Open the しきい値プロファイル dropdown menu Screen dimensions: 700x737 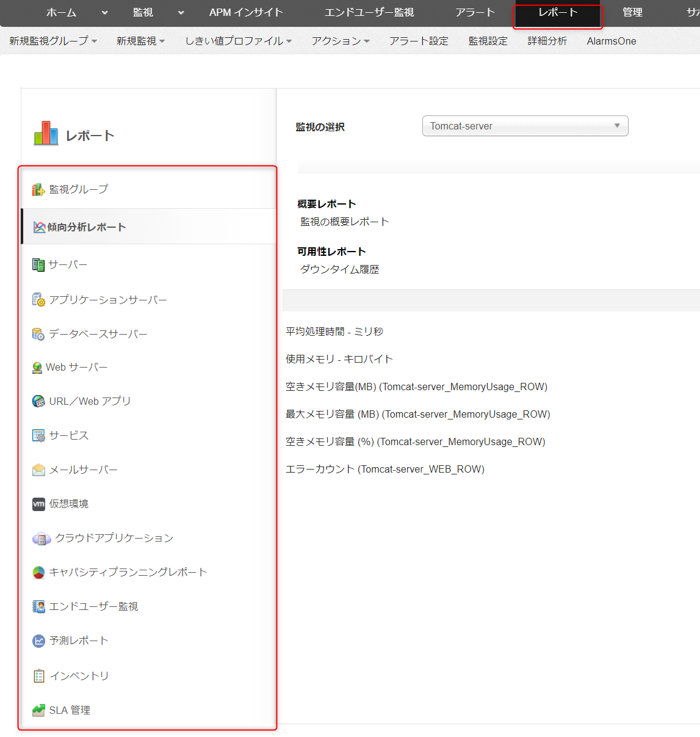click(239, 41)
